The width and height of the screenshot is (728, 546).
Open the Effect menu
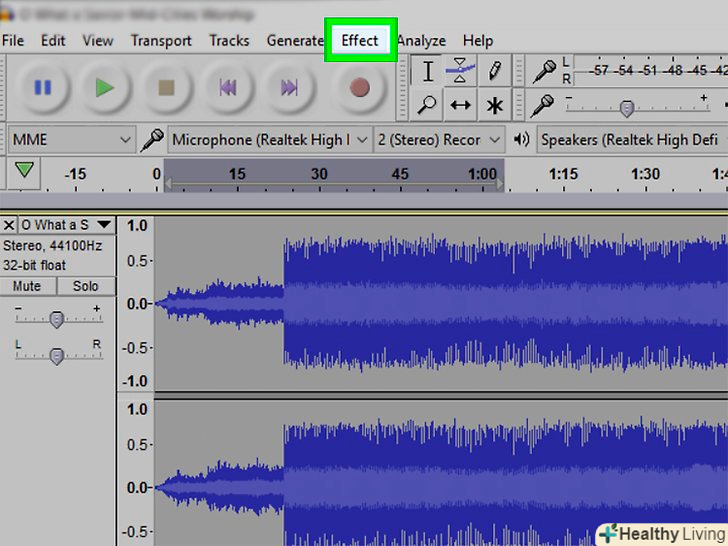[x=360, y=41]
